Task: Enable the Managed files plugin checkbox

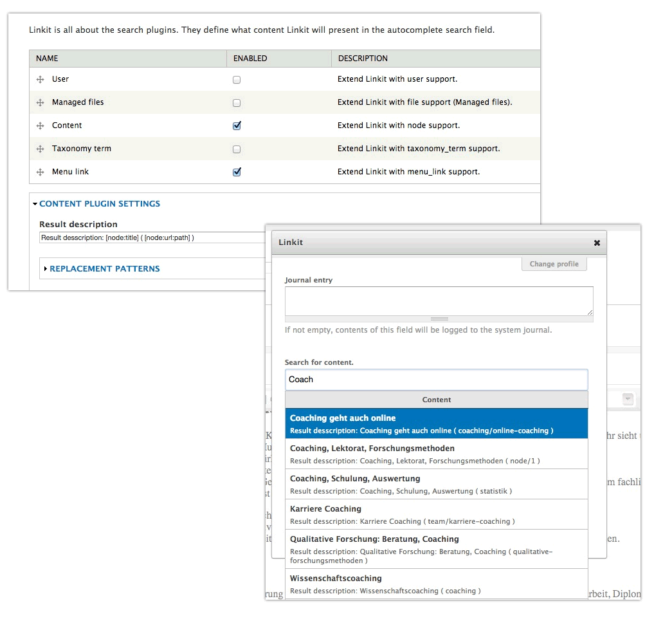Action: click(237, 103)
